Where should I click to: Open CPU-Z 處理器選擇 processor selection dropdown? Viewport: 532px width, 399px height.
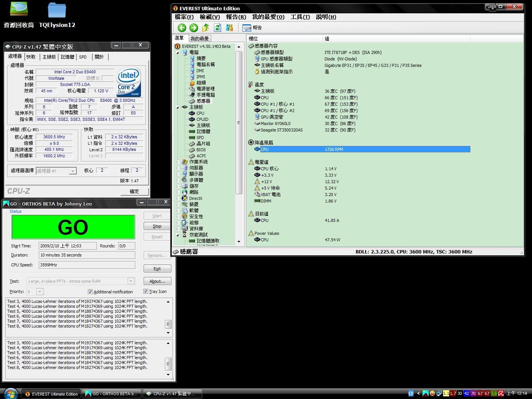73,171
